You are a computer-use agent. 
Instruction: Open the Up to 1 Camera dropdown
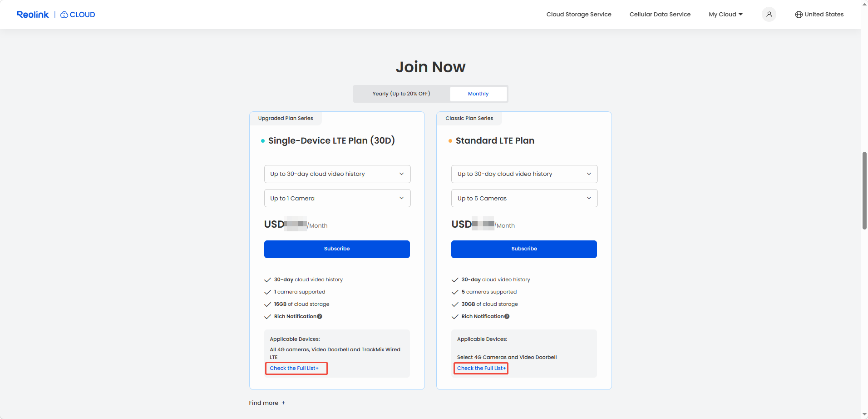tap(337, 198)
